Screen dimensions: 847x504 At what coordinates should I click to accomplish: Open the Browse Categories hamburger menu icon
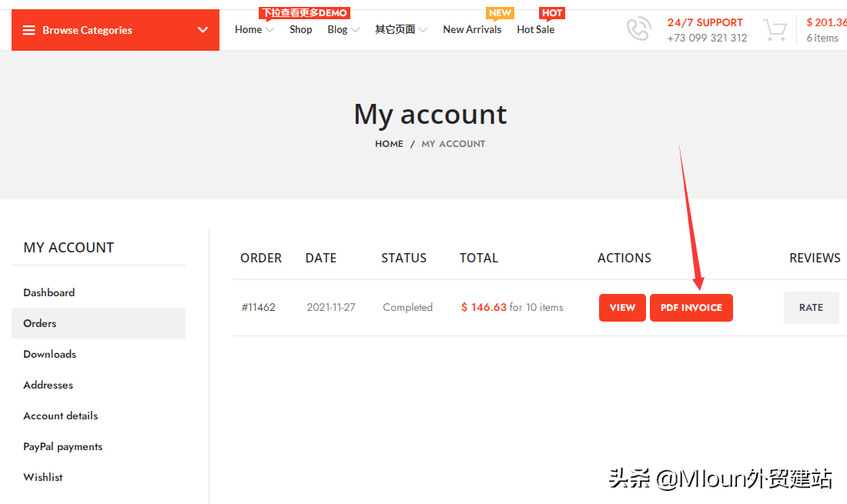coord(28,29)
